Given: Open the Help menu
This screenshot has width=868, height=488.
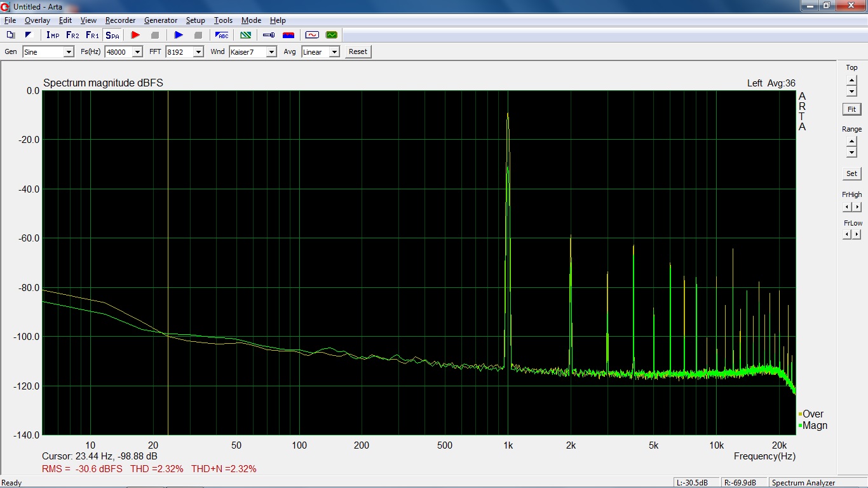Looking at the screenshot, I should tap(278, 20).
